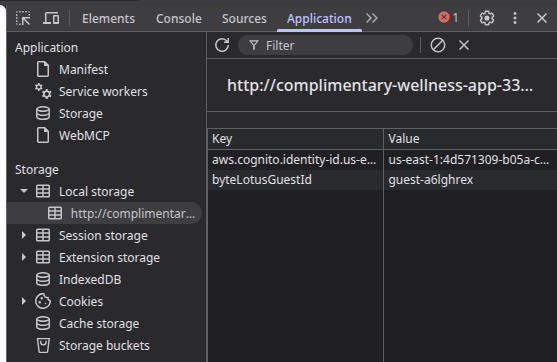Image resolution: width=557 pixels, height=362 pixels.
Task: Click the http://complimentary-wellness-app-33... origin heading
Action: click(x=380, y=86)
